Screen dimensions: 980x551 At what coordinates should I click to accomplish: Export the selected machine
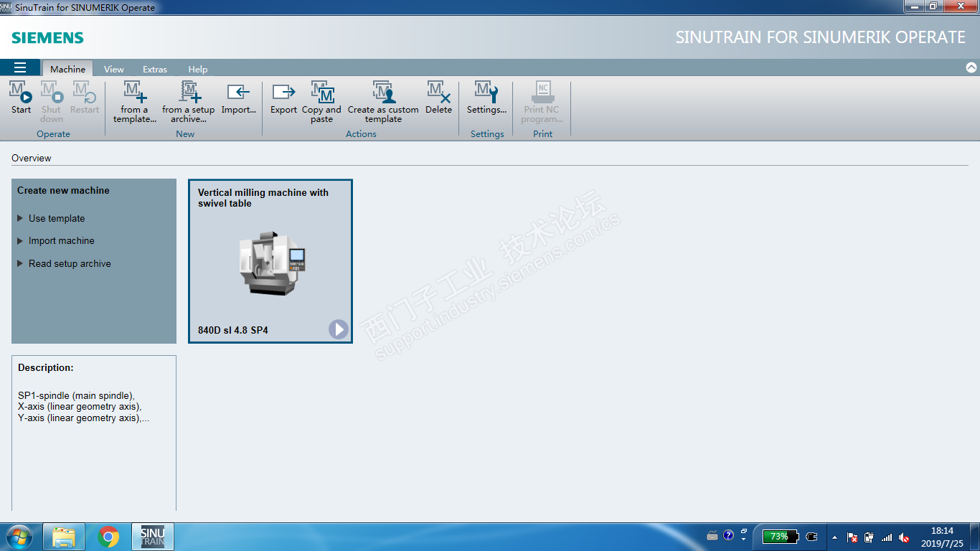coord(283,98)
